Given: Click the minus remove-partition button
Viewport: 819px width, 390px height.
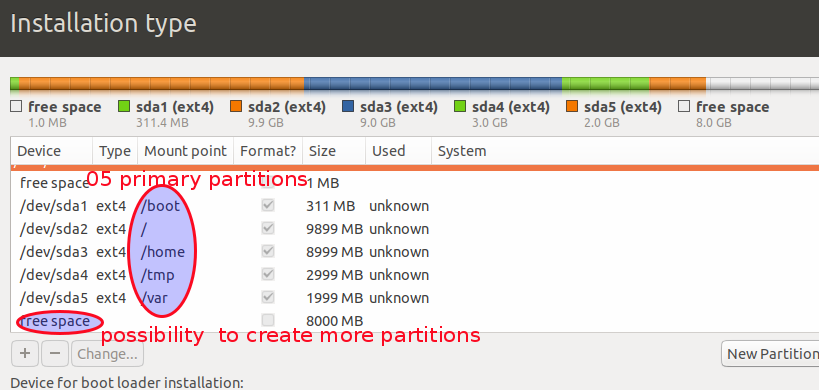Looking at the screenshot, I should coord(55,354).
